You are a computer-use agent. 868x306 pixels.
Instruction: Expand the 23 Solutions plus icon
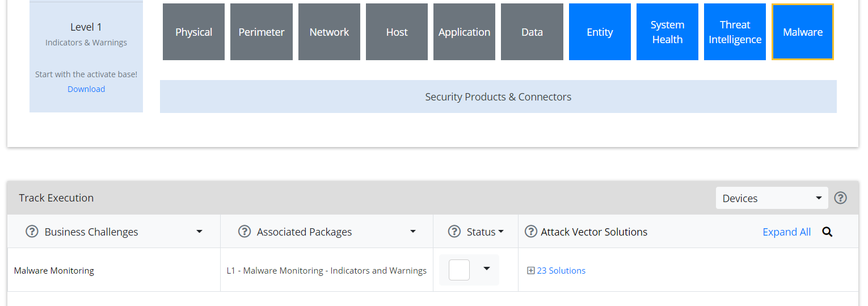coord(531,271)
